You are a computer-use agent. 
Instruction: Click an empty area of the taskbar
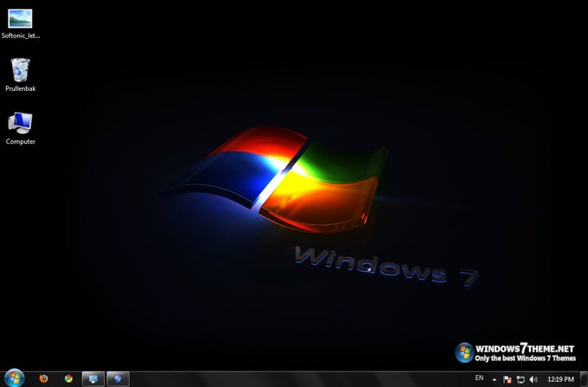click(300, 379)
